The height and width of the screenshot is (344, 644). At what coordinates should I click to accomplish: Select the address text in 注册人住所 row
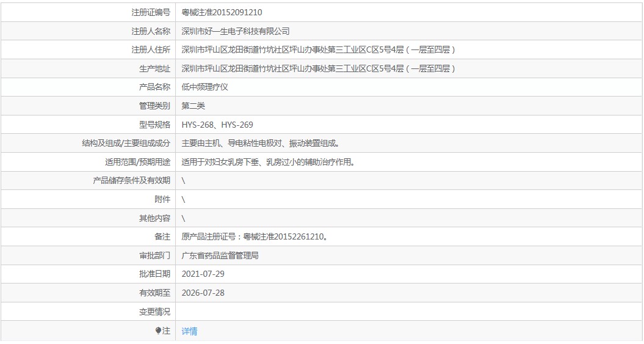[318, 49]
